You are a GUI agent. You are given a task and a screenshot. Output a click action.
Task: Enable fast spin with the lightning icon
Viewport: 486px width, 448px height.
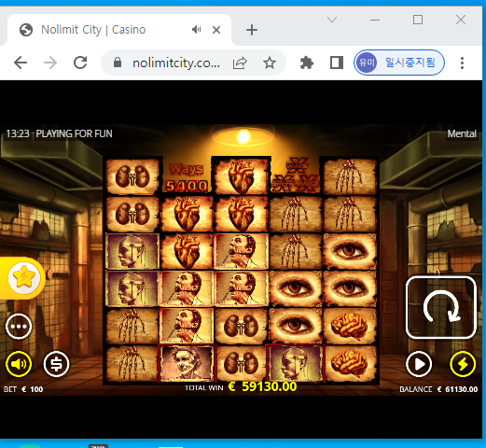click(x=463, y=364)
